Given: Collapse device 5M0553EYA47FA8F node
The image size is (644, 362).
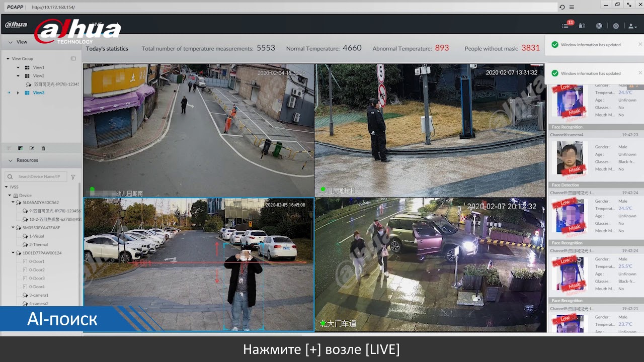Looking at the screenshot, I should click(x=13, y=228).
